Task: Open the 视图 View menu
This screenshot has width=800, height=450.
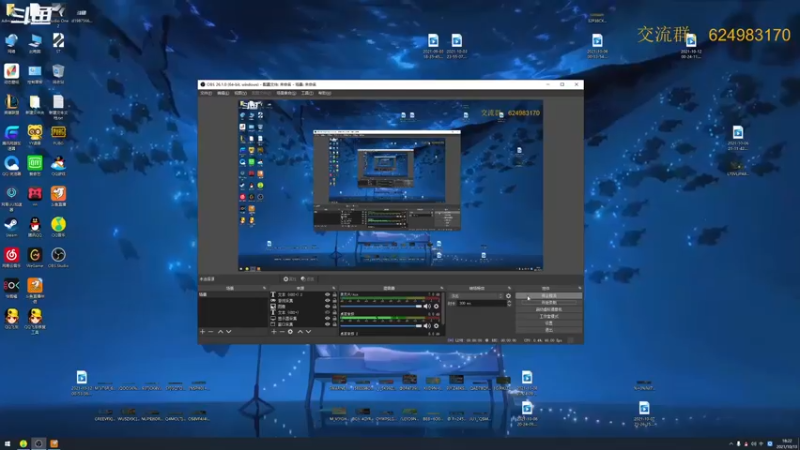Action: click(240, 93)
